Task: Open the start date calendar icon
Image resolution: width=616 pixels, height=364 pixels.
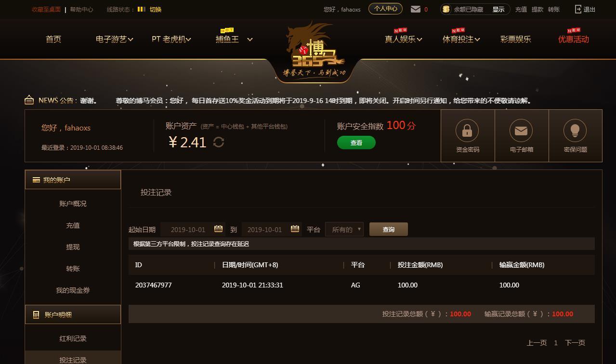Action: coord(218,229)
